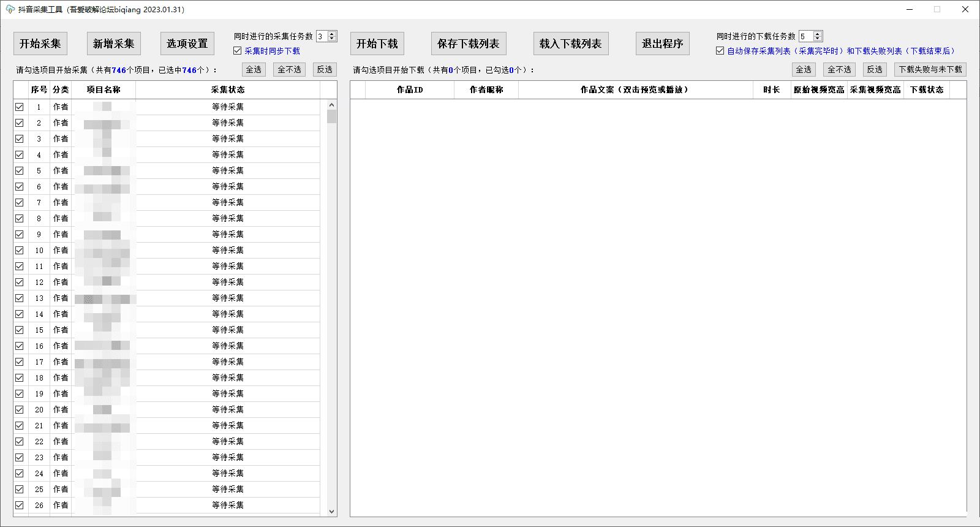Click the 时长 column header

point(772,89)
